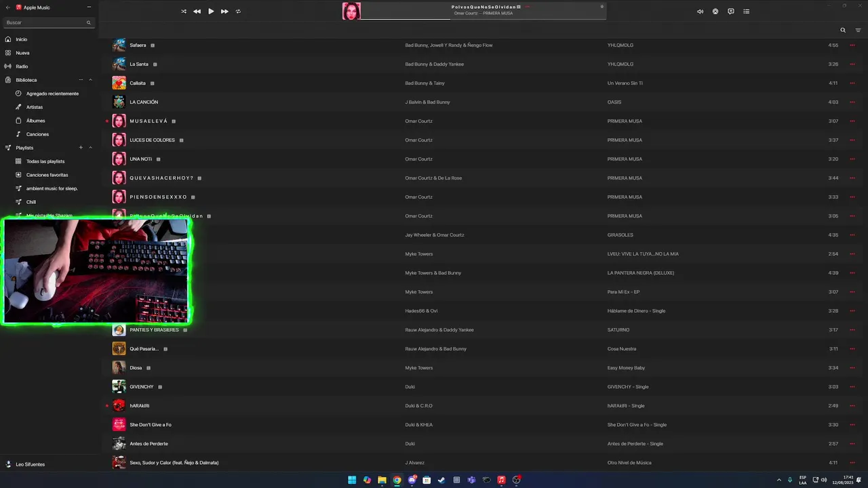
Task: Collapse the Biblioteca section
Action: pyautogui.click(x=90, y=80)
